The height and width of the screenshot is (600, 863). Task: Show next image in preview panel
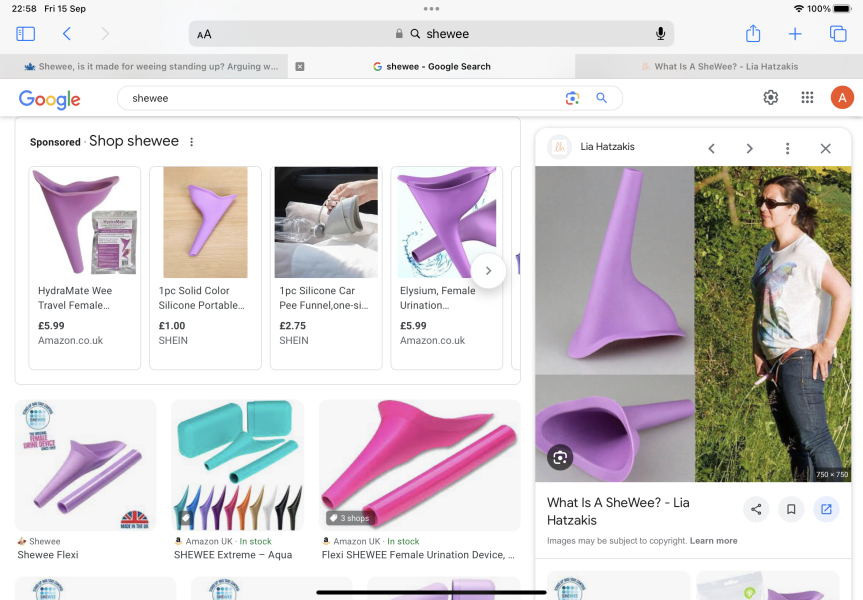pos(749,149)
